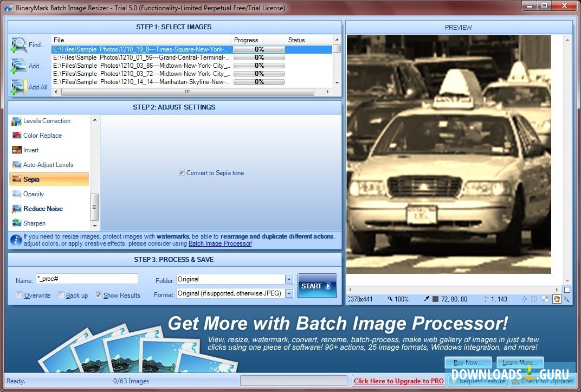Enable the Back up checkbox
This screenshot has height=392, width=581.
61,295
